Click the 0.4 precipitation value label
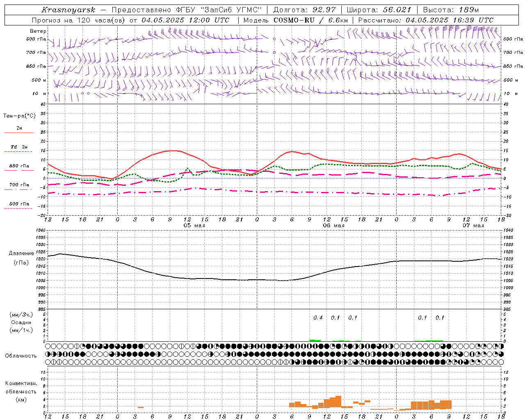 tap(318, 317)
